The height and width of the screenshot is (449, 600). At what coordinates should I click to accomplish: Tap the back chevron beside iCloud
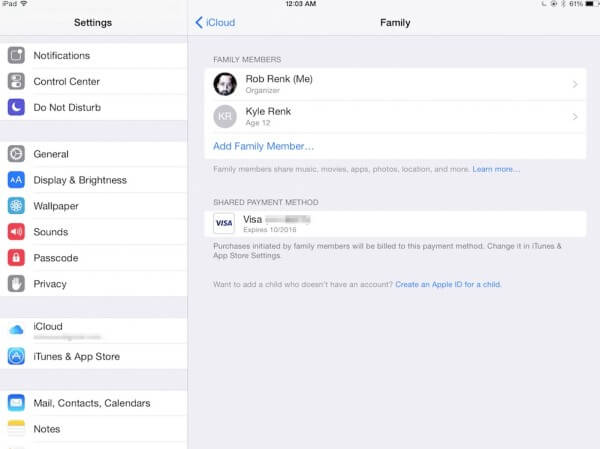(199, 23)
